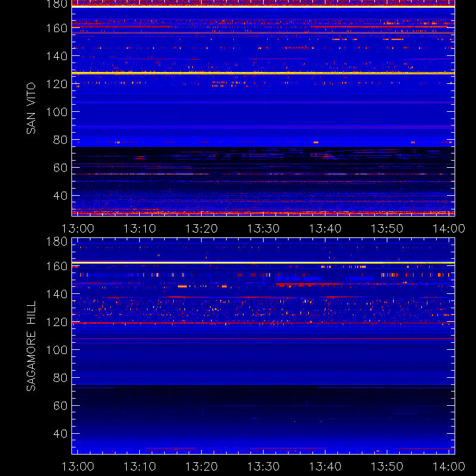
Task: Choose Sagamore Hill frequency tick label 120
Action: click(x=57, y=322)
